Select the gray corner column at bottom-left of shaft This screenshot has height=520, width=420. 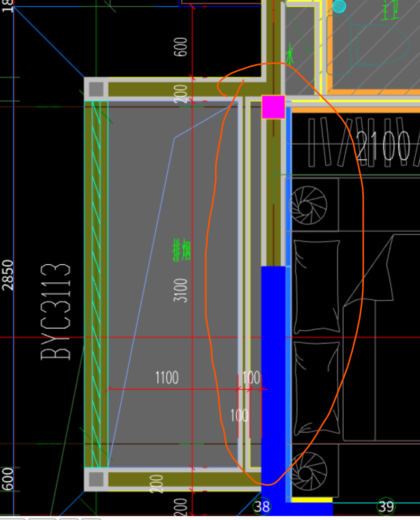click(96, 479)
